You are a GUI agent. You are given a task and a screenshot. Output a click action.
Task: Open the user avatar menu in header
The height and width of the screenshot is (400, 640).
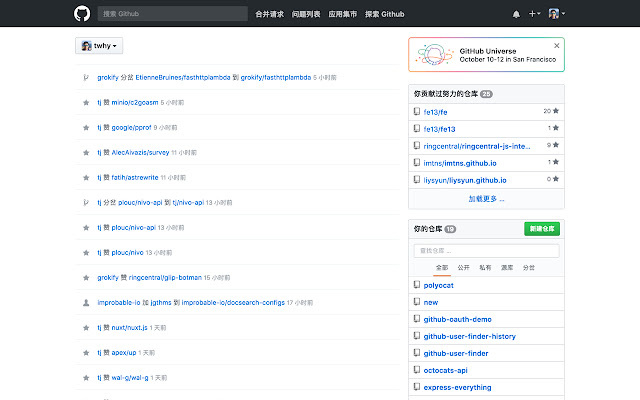pos(556,13)
